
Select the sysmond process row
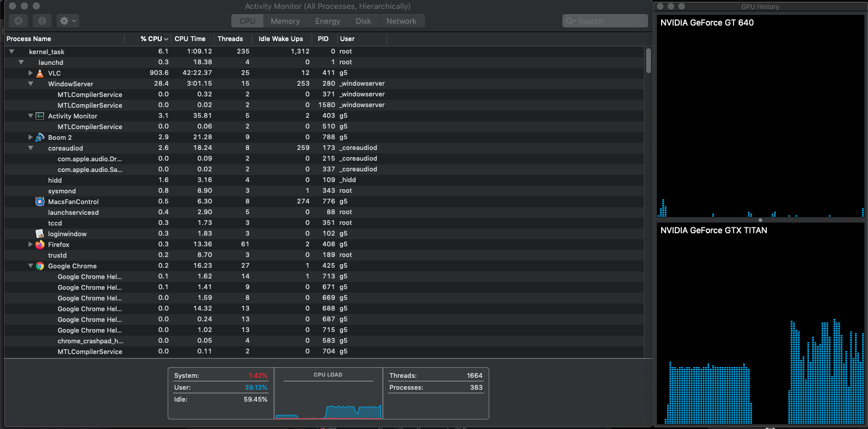pos(324,191)
